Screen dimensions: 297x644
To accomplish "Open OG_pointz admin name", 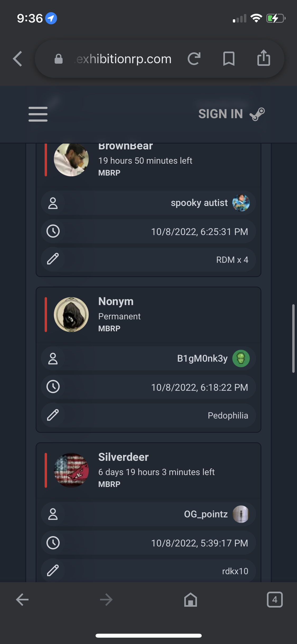I will [x=206, y=514].
